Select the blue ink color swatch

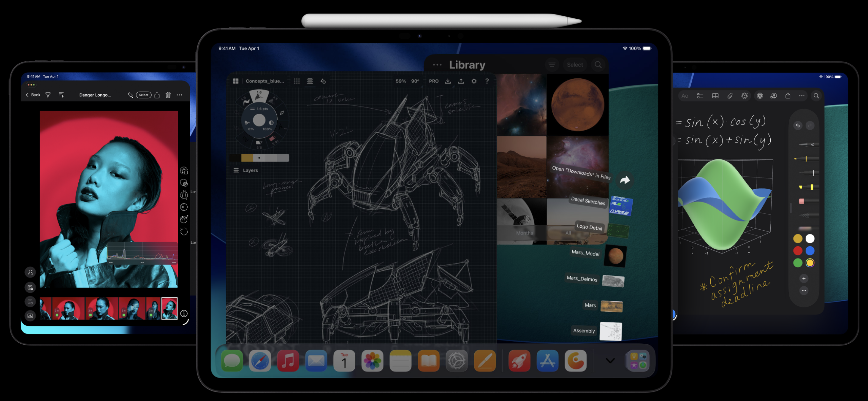[810, 251]
